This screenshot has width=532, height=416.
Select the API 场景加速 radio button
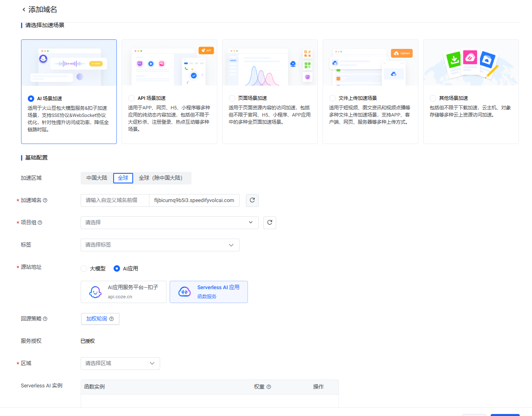pyautogui.click(x=132, y=98)
